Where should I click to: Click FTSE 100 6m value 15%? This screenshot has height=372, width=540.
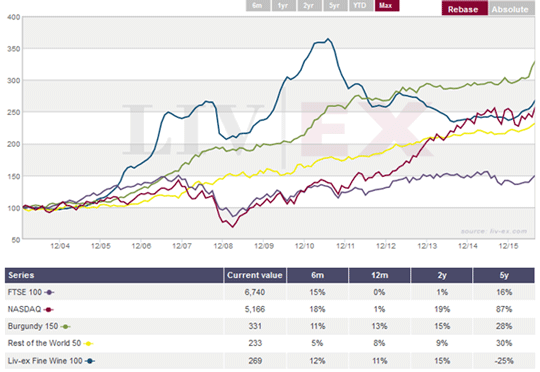(317, 292)
